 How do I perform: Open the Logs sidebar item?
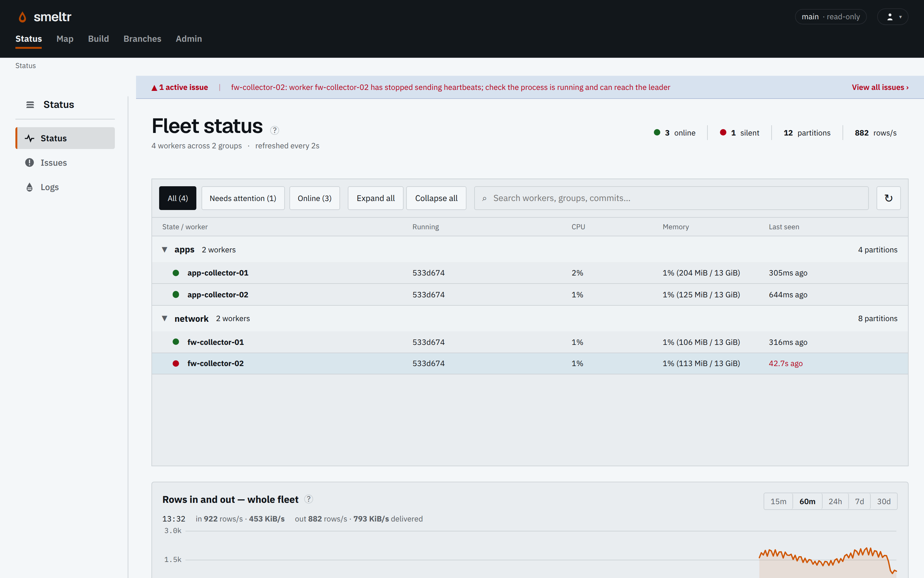tap(65, 187)
